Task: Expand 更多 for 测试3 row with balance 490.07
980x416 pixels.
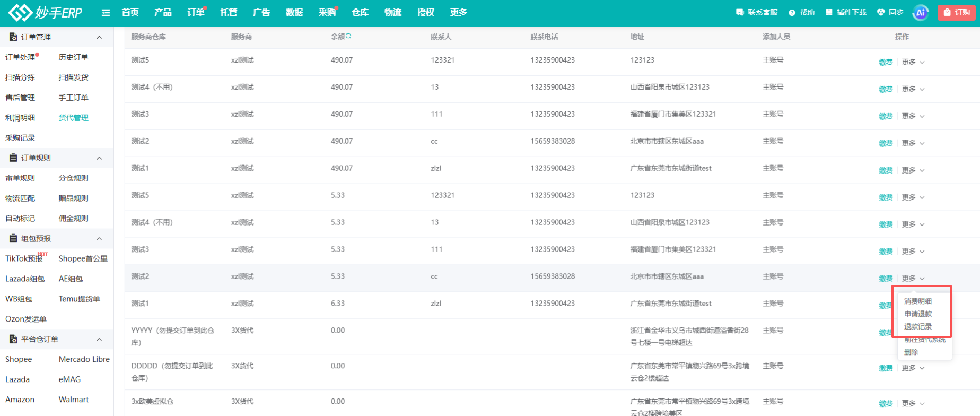Action: tap(913, 116)
